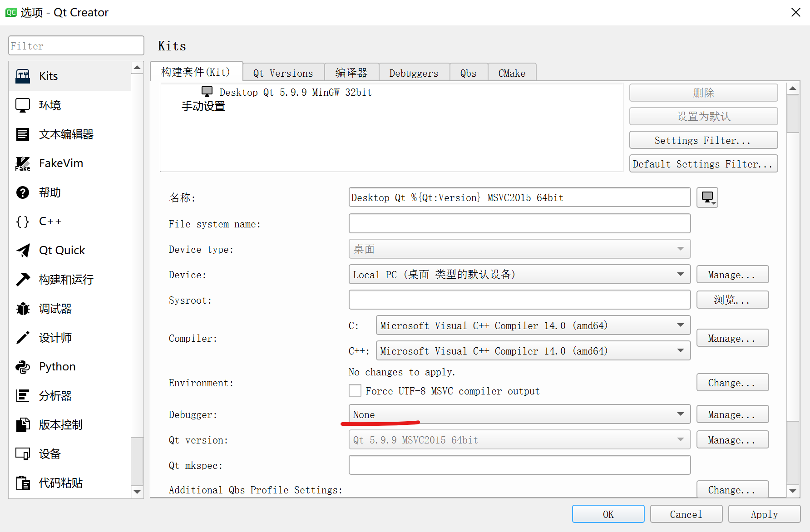Open the Qt Quick settings section
Screen dimensions: 810x532
coord(61,250)
